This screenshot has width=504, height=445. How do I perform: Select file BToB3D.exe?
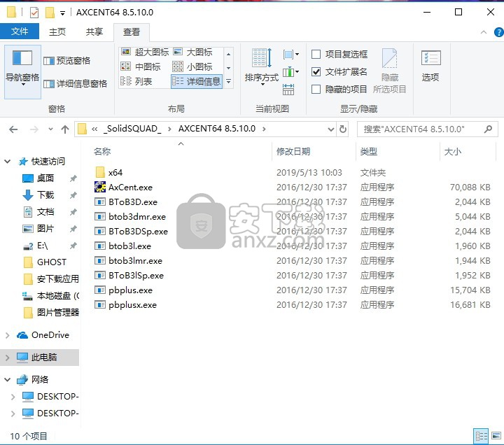[x=126, y=202]
